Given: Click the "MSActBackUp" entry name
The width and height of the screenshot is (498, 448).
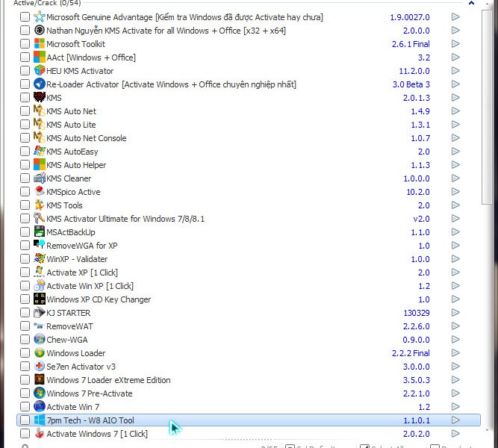Looking at the screenshot, I should pos(70,232).
